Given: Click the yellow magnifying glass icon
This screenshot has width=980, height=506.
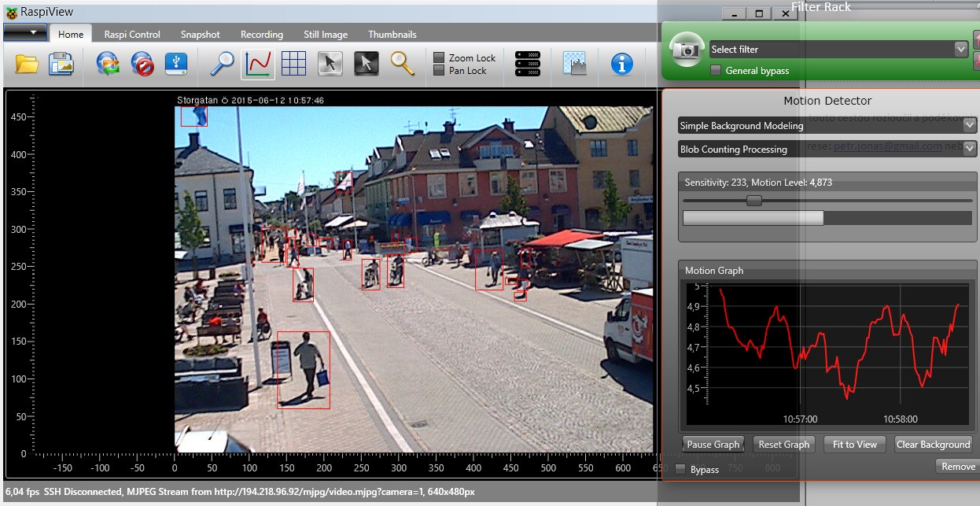Looking at the screenshot, I should 403,64.
